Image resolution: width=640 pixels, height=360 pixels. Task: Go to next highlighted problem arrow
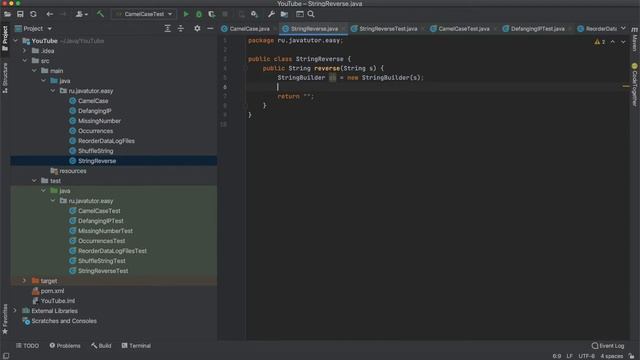623,42
